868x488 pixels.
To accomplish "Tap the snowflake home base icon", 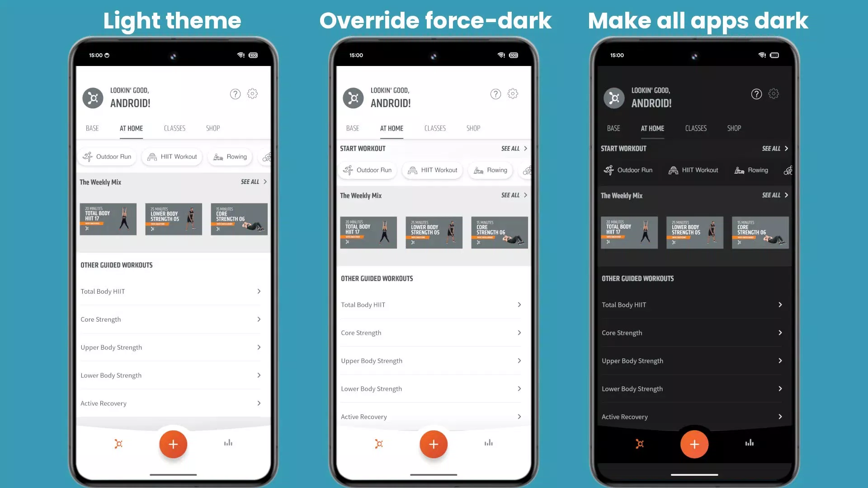I will 118,443.
